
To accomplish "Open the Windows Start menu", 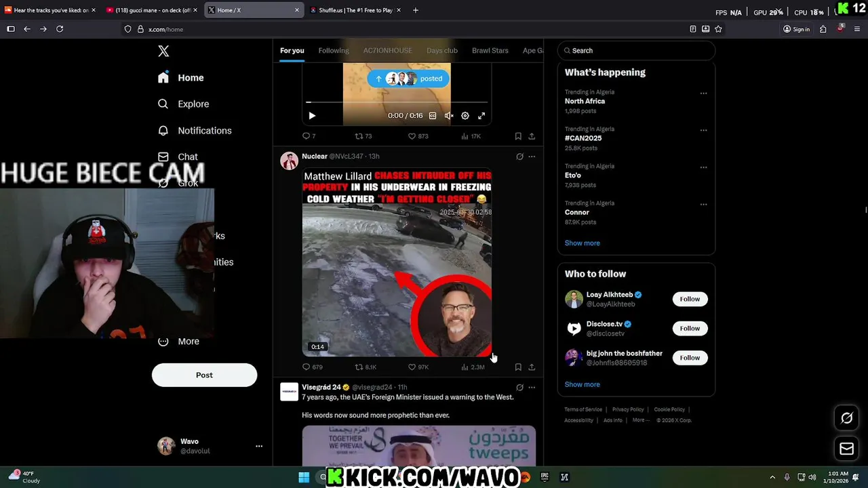I will (x=304, y=477).
